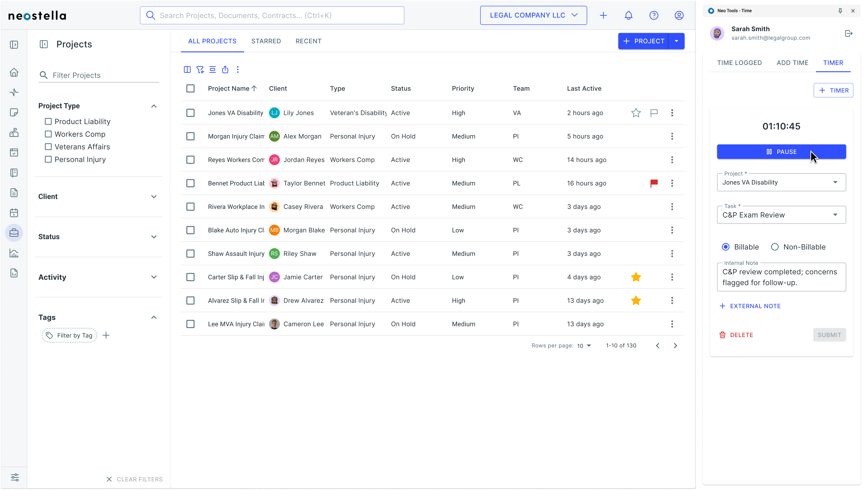Check the Workers Comp project type filter
This screenshot has height=490, width=868.
[48, 134]
